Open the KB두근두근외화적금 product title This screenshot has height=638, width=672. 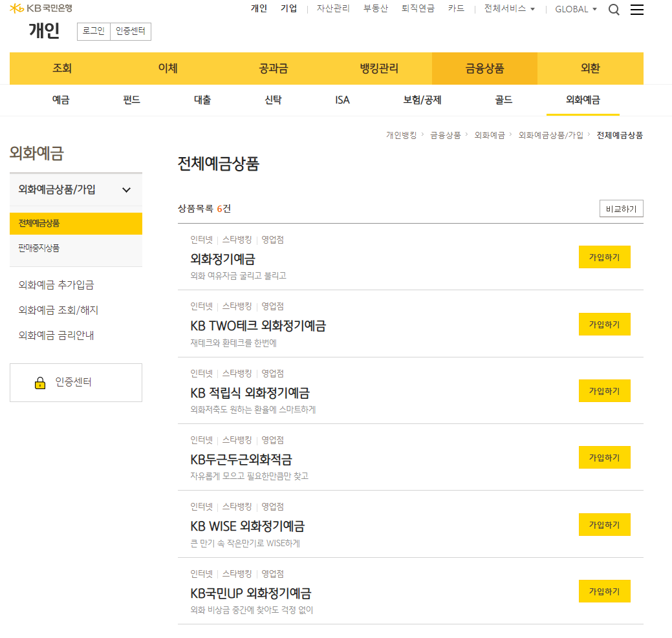pyautogui.click(x=241, y=460)
